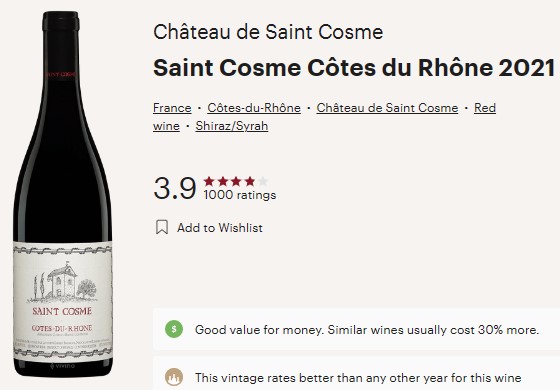Click Add to Wishlist text
This screenshot has width=560, height=390.
(220, 228)
